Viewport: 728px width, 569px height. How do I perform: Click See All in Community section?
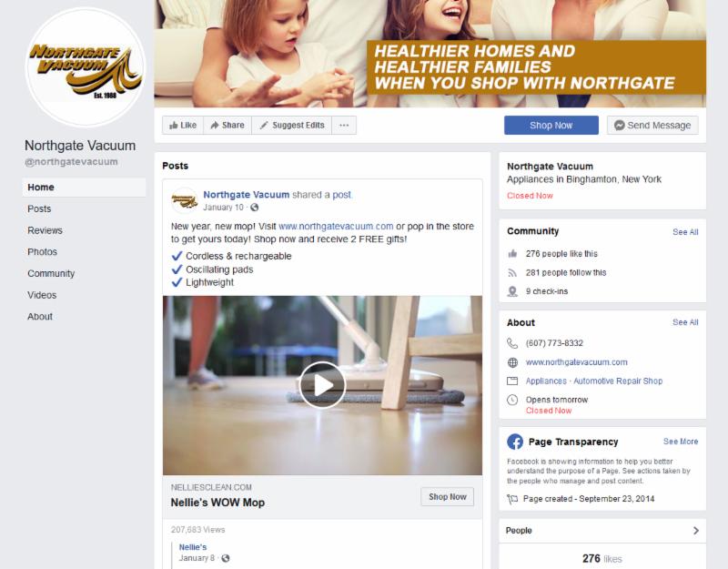point(685,232)
